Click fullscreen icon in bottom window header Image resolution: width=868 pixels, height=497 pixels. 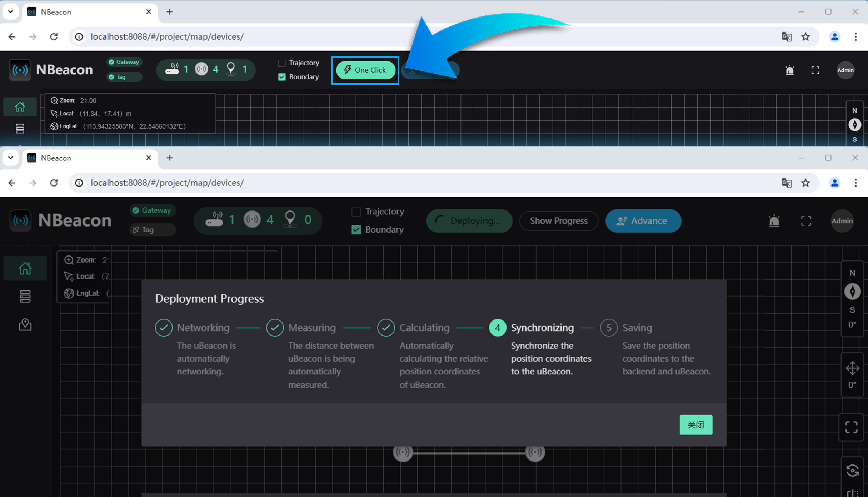click(x=806, y=221)
